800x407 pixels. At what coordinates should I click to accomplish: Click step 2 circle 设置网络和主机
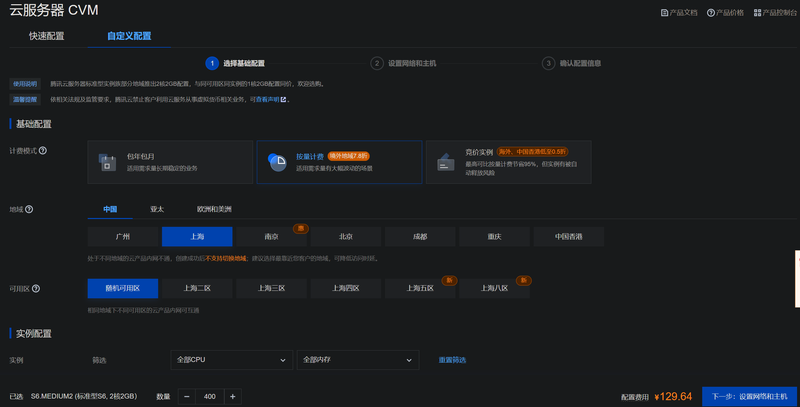[377, 63]
